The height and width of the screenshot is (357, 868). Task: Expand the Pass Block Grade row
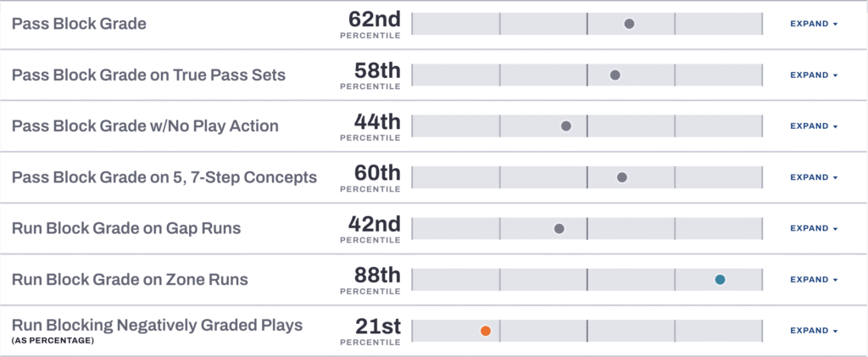pos(813,24)
